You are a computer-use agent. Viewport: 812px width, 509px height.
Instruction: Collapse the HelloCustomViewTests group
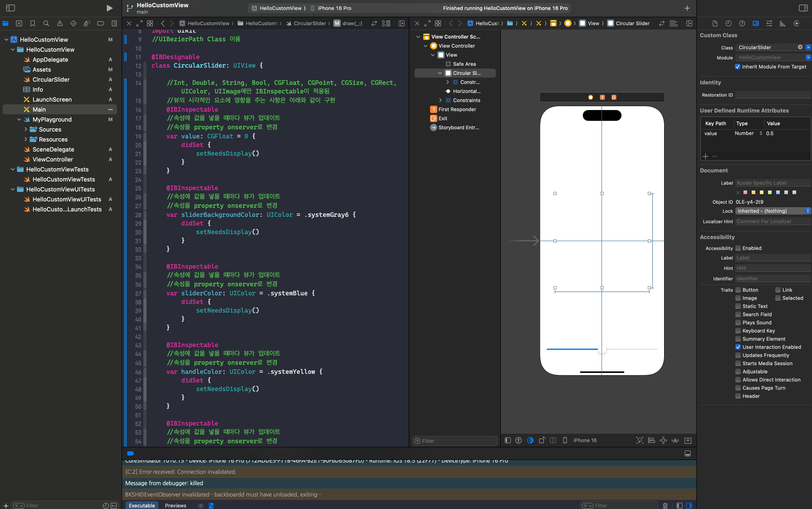13,169
